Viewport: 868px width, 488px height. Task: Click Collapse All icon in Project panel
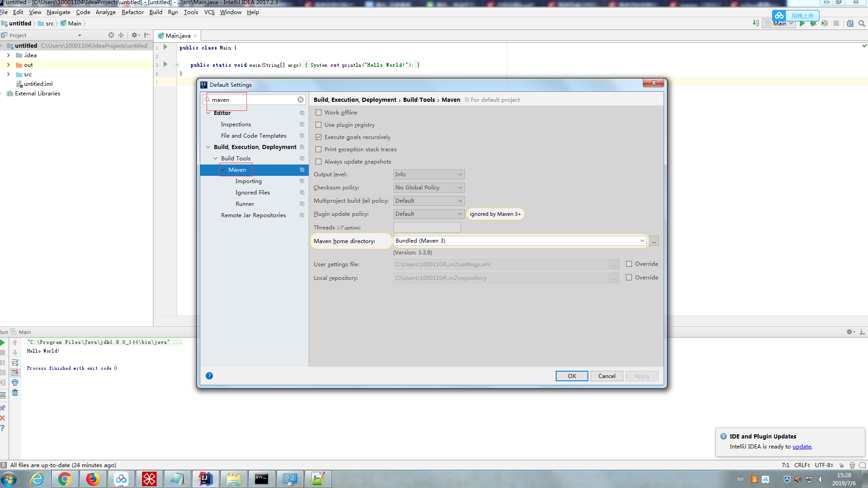click(x=121, y=35)
